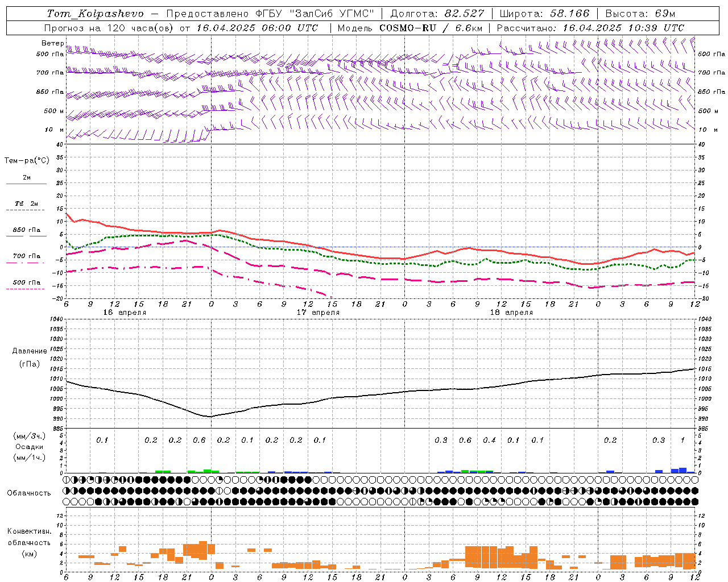Click the Широта: 58.166 latitude value
Image resolution: width=728 pixels, height=582 pixels.
(544, 14)
